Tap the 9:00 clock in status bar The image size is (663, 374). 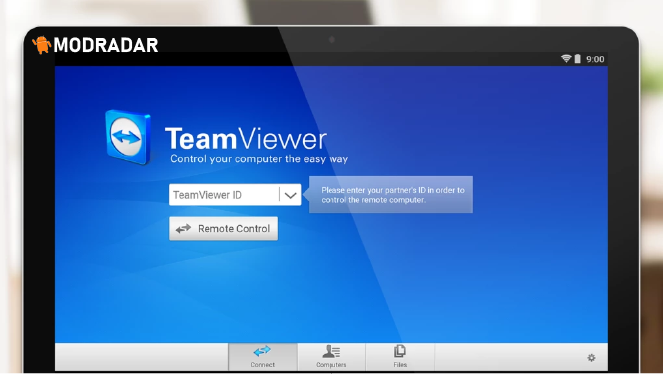pyautogui.click(x=595, y=59)
